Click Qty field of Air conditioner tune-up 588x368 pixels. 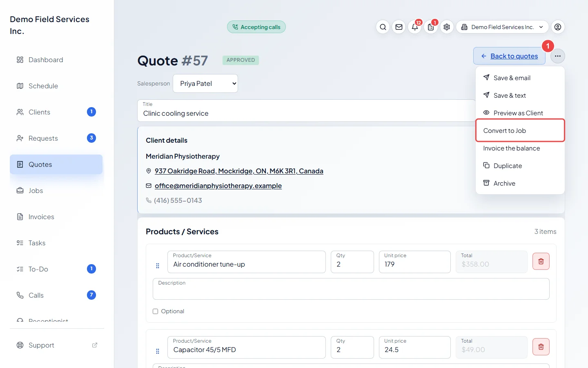(352, 262)
